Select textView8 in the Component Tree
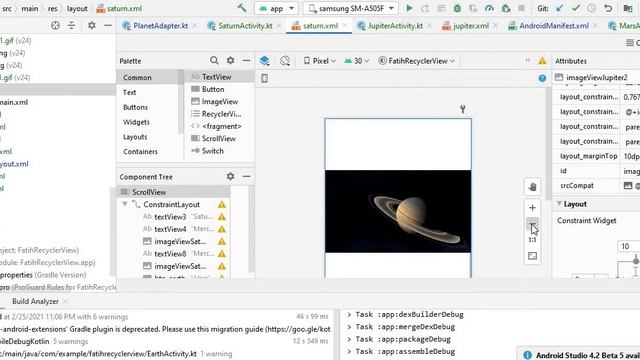The height and width of the screenshot is (360, 640). [170, 253]
